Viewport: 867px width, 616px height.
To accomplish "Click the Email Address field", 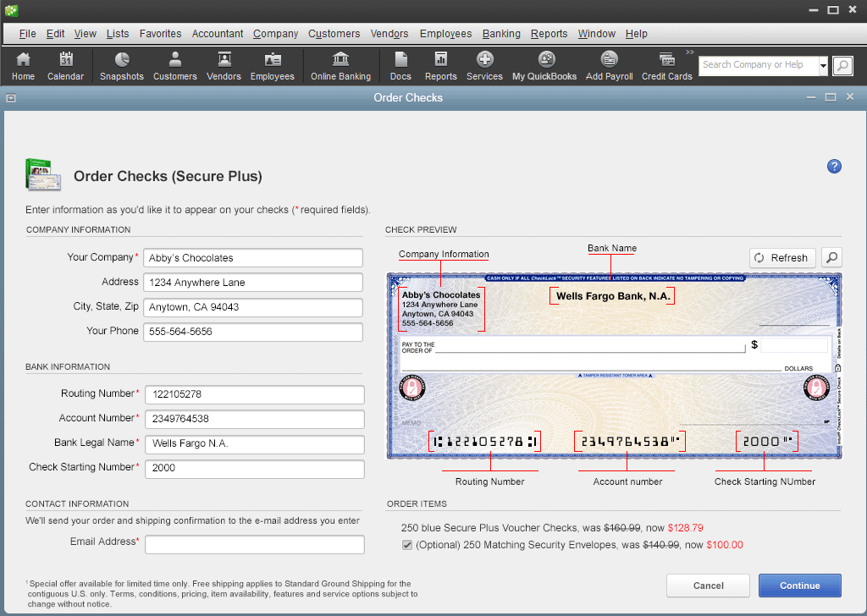I will tap(254, 544).
